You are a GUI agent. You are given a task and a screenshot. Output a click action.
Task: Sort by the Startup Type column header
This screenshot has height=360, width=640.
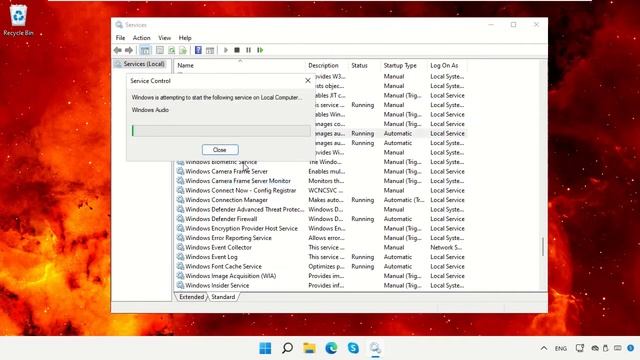(404, 65)
